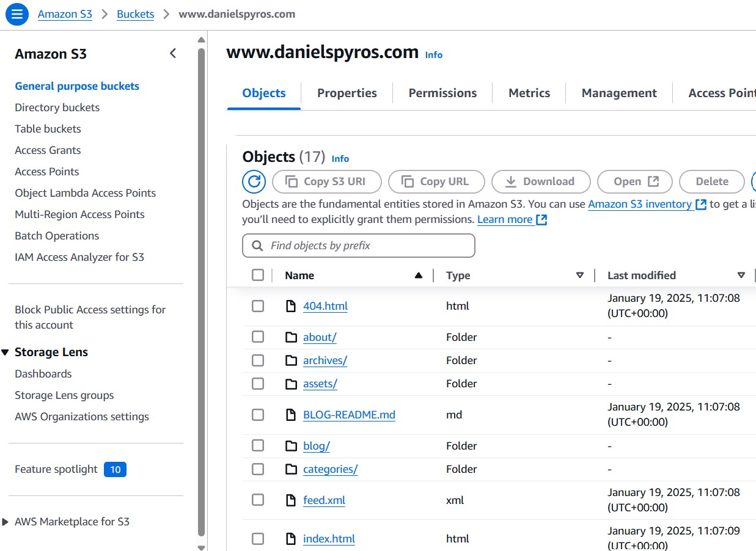Screen dimensions: 756x551
Task: Click the BLOG-README.md file icon
Action: tap(292, 415)
